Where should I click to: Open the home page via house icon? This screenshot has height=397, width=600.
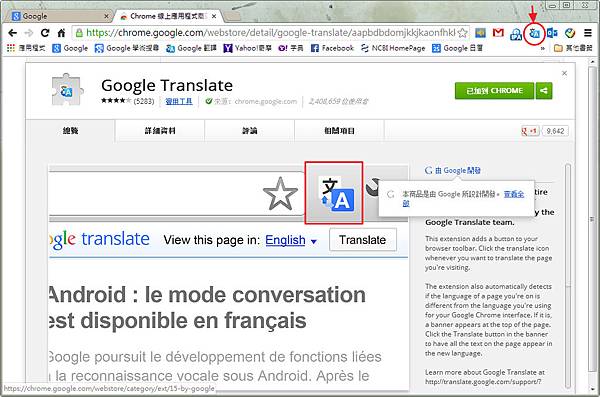(61, 33)
